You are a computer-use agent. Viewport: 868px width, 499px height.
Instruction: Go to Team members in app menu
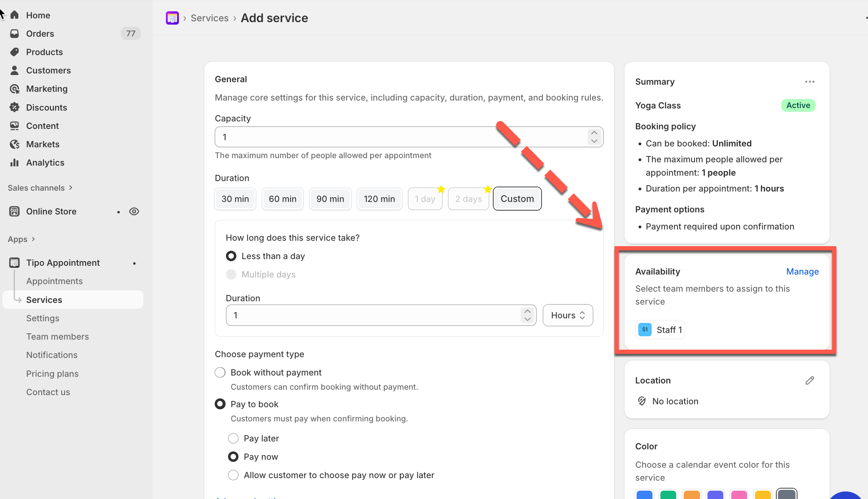(58, 337)
